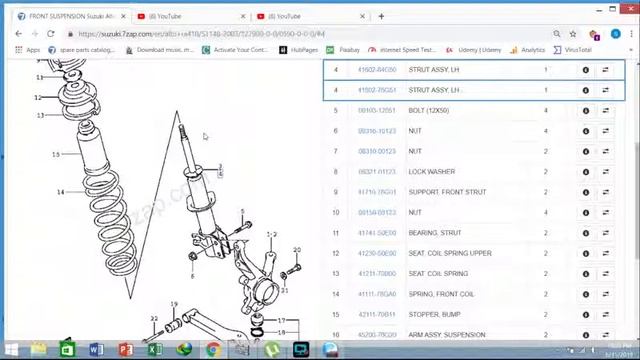
Task: Open part number link for BEARING, STRUT
Action: point(377,233)
